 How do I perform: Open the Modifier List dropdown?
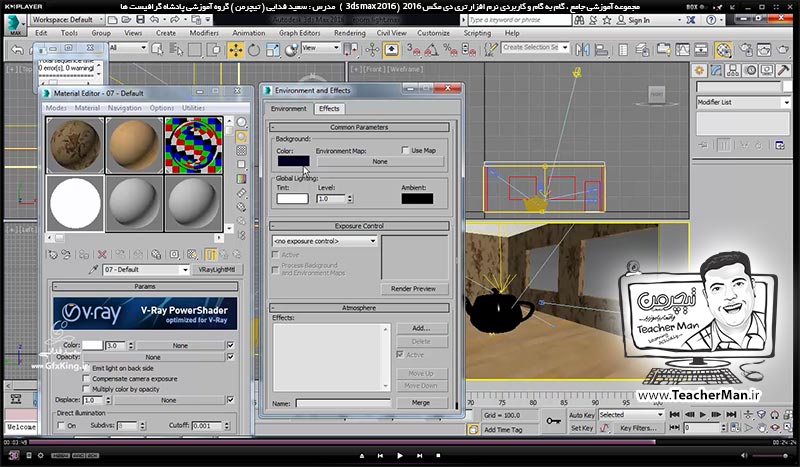pos(743,102)
